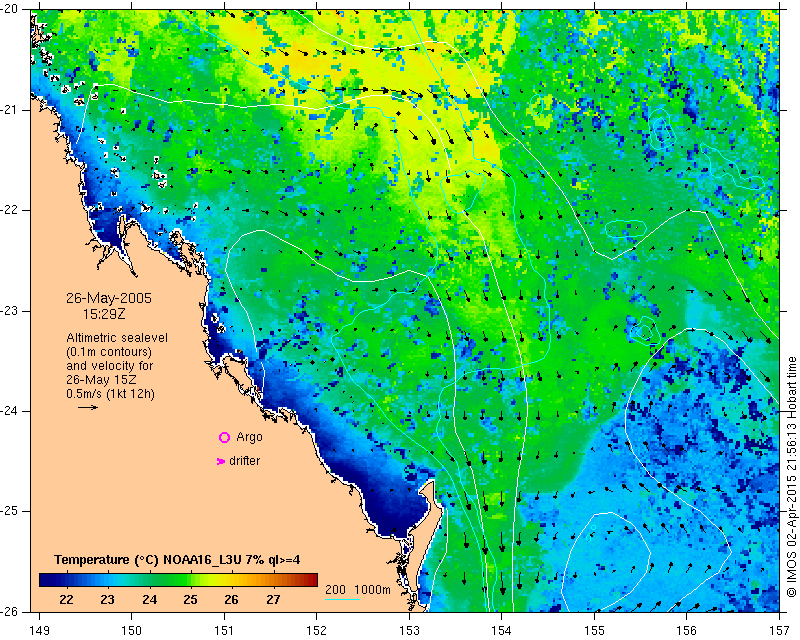The width and height of the screenshot is (800, 640).
Task: Click the -22 latitude axis label
Action: point(11,210)
